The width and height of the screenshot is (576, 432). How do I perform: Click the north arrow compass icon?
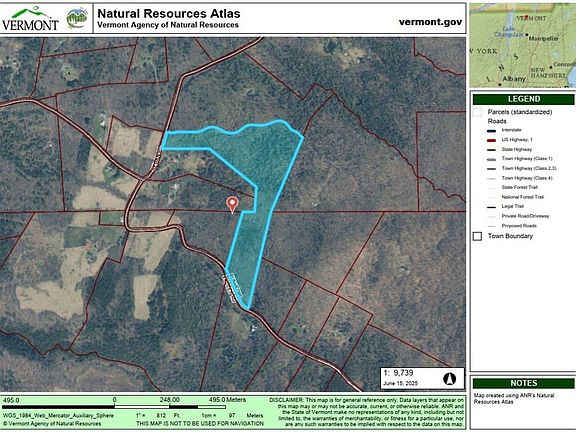pos(450,378)
